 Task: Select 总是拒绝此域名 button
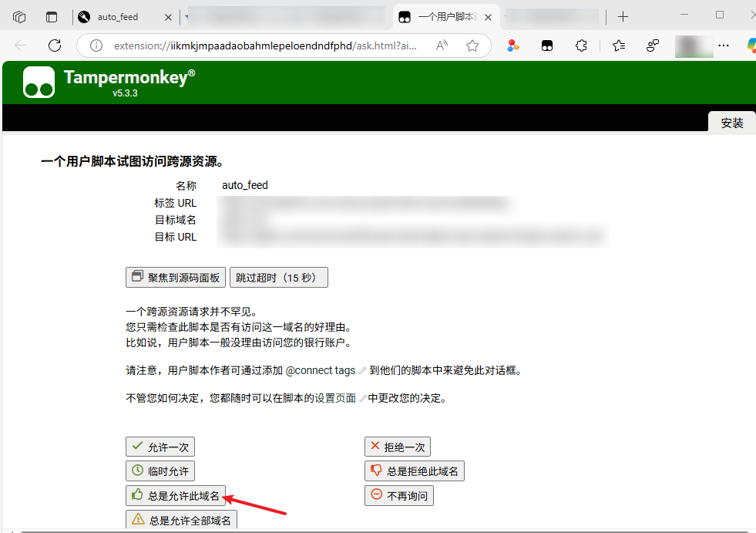pos(414,471)
